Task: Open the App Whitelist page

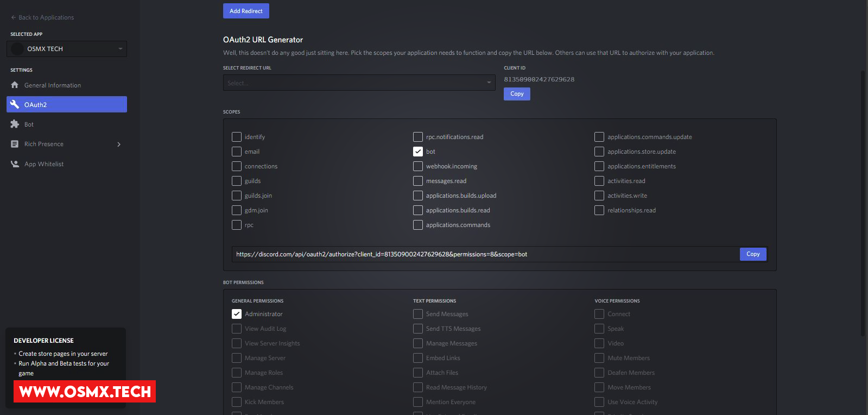Action: [x=67, y=164]
